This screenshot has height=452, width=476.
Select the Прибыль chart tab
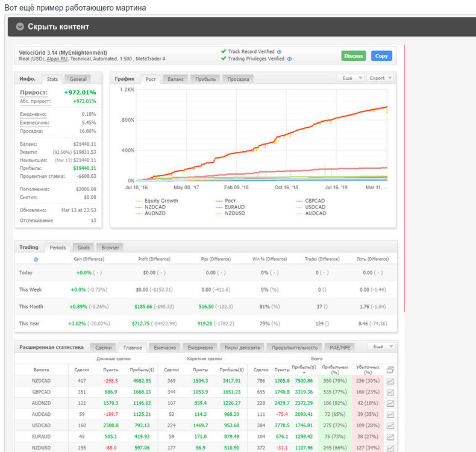(x=205, y=79)
